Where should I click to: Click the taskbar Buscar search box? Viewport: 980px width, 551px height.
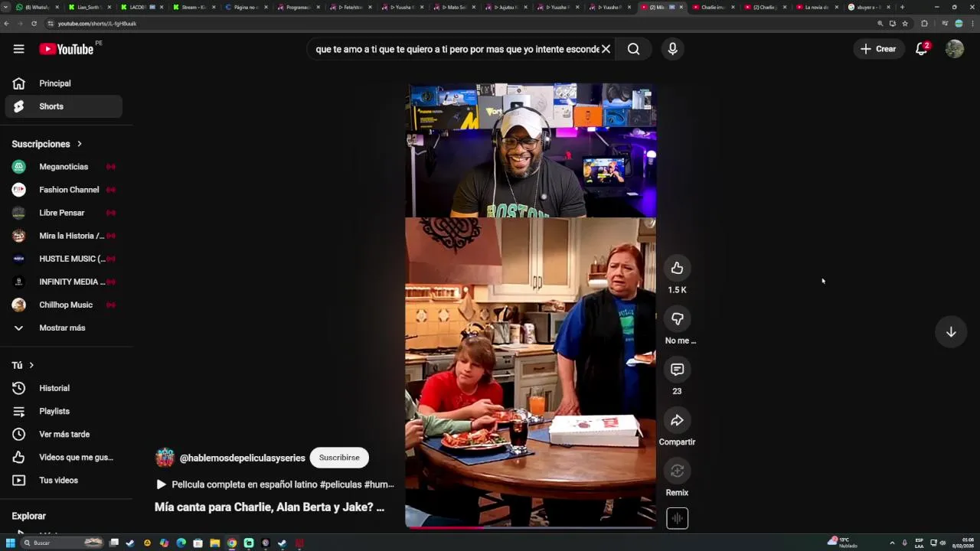coord(61,543)
